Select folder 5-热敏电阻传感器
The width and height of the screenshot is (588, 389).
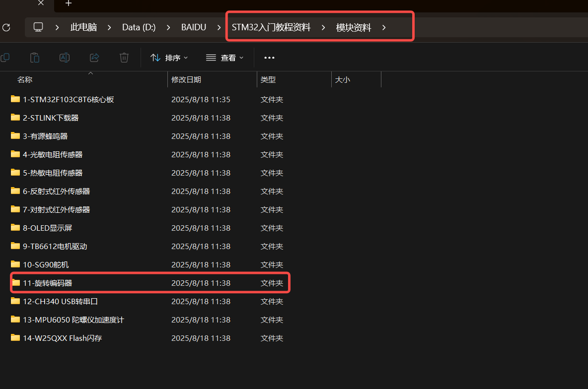pos(53,173)
